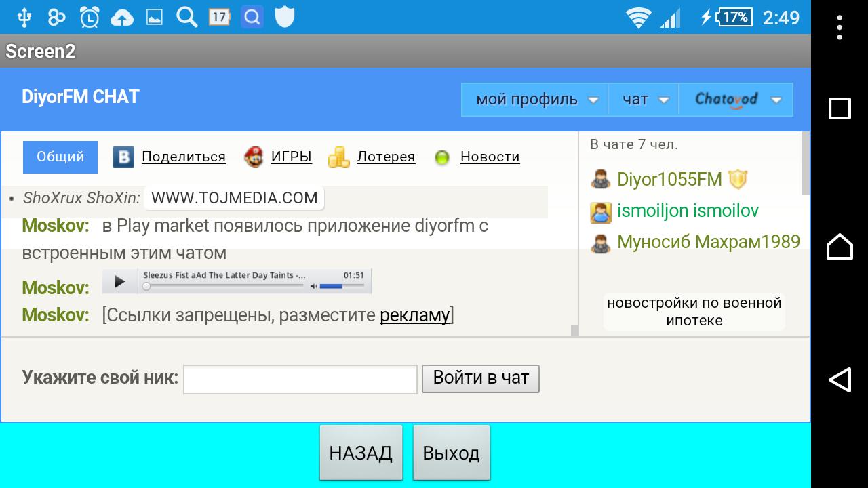Tap the Android overflow menu dots
Screen dimensions: 868x488
pyautogui.click(x=840, y=28)
